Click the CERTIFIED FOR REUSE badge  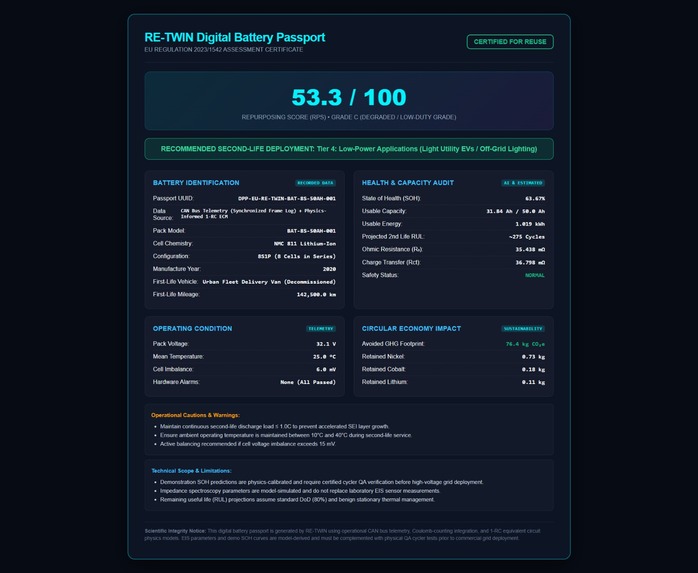coord(510,42)
